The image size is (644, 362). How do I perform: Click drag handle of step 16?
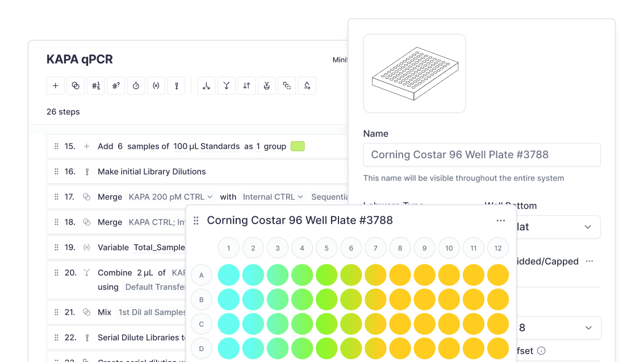pos(56,171)
